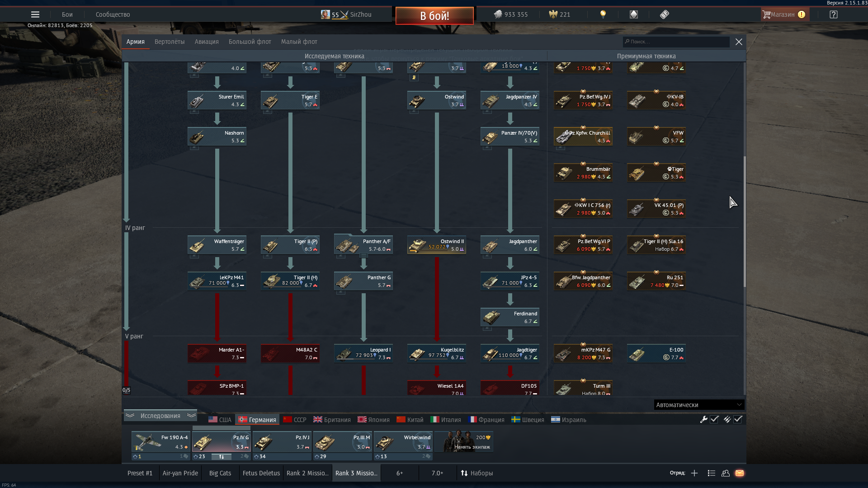The width and height of the screenshot is (868, 488).
Task: Switch nation to Британия
Action: click(x=332, y=420)
